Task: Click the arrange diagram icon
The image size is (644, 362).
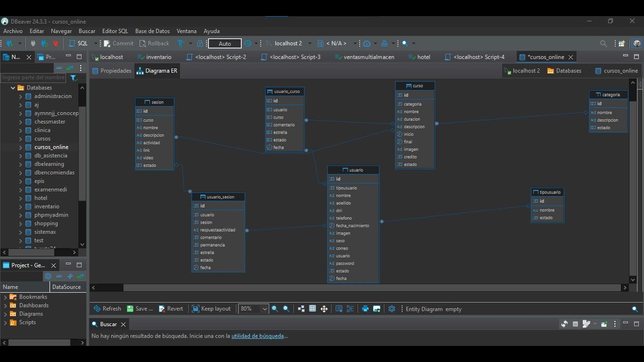Action: tap(301, 309)
